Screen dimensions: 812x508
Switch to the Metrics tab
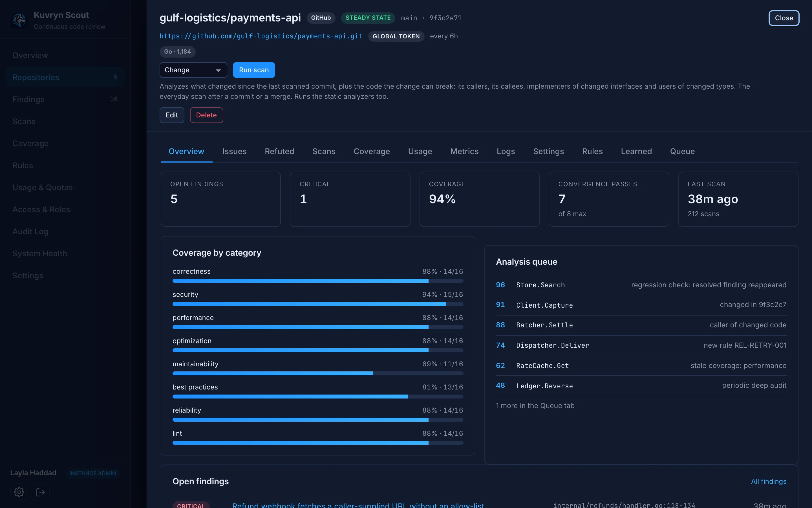(464, 152)
